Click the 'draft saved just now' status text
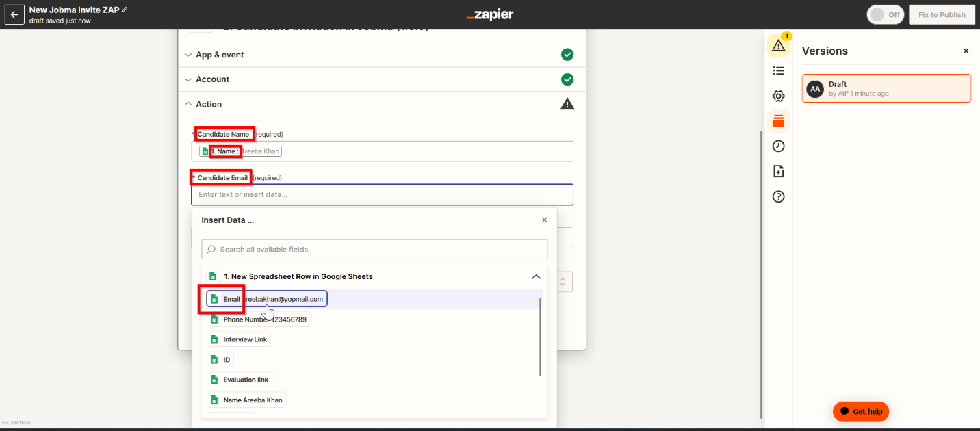Image resolution: width=980 pixels, height=431 pixels. (60, 21)
